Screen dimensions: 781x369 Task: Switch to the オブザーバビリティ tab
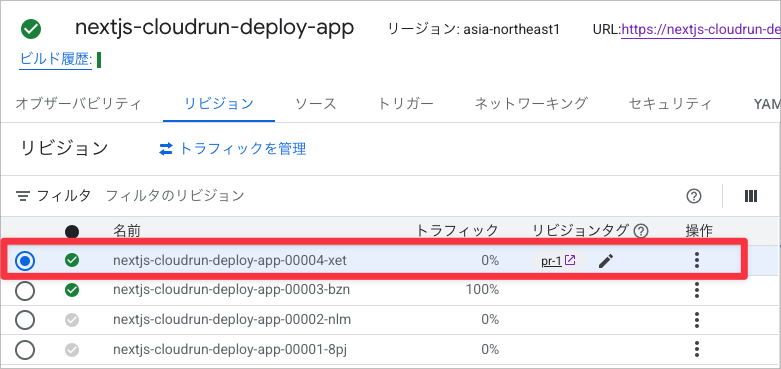(x=79, y=104)
